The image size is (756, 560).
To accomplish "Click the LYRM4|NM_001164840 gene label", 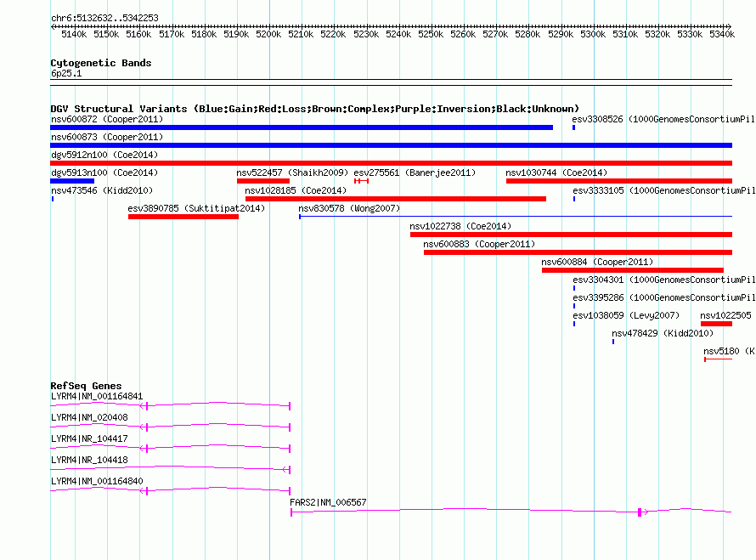I will pyautogui.click(x=97, y=481).
